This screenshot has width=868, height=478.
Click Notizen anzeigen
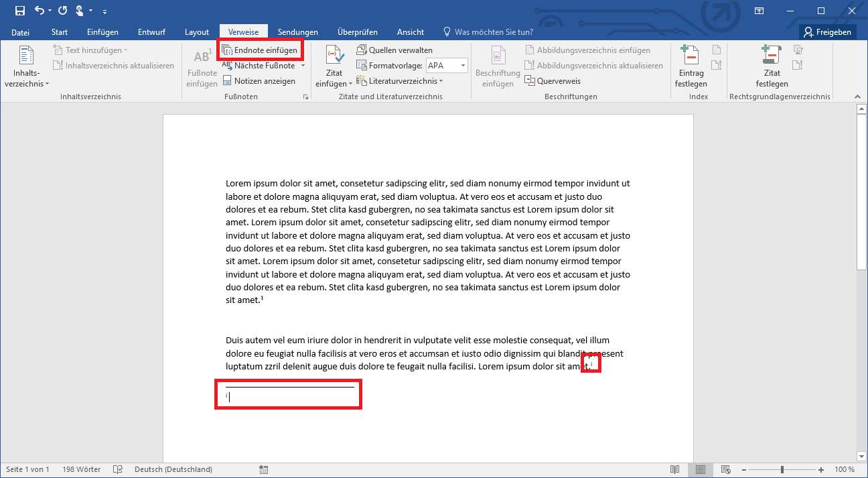(x=259, y=81)
